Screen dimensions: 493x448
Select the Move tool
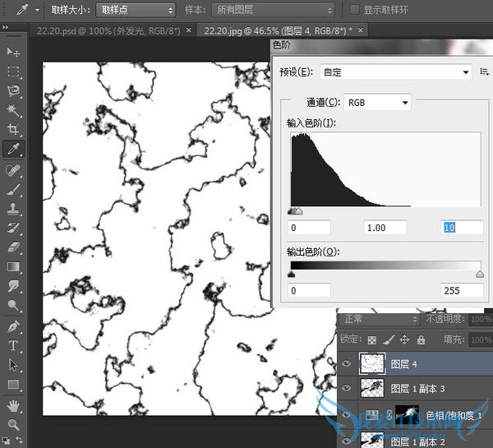tap(14, 53)
